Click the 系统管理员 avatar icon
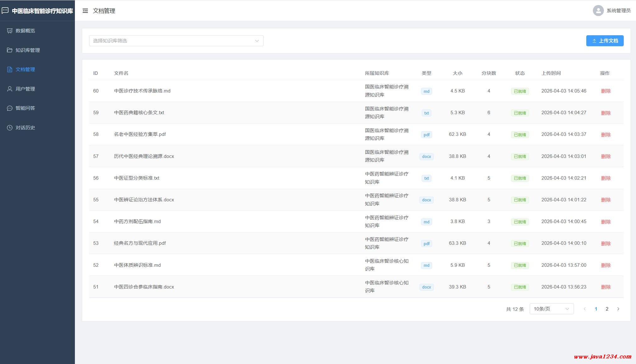 click(598, 11)
